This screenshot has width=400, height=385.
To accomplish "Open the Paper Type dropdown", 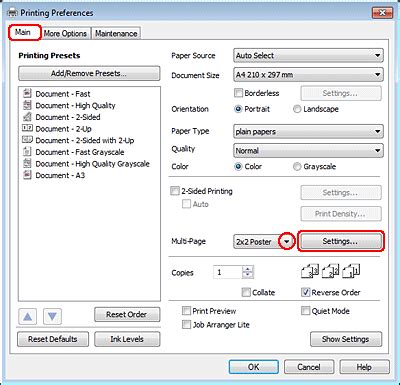I will coord(308,131).
